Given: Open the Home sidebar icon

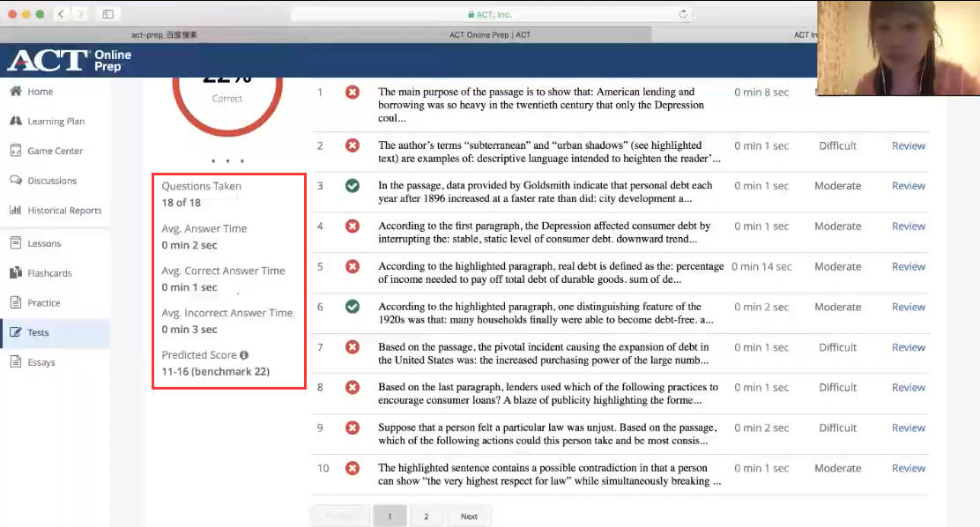Looking at the screenshot, I should point(16,92).
